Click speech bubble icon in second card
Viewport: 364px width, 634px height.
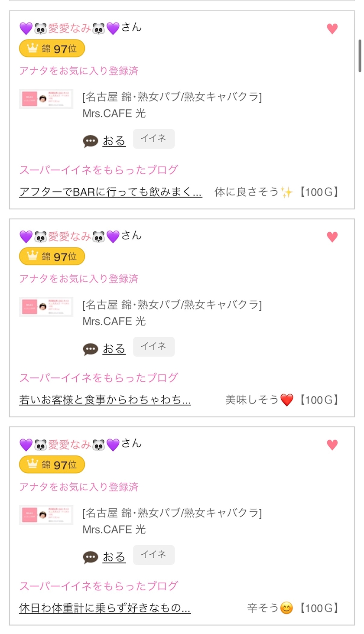coord(91,349)
